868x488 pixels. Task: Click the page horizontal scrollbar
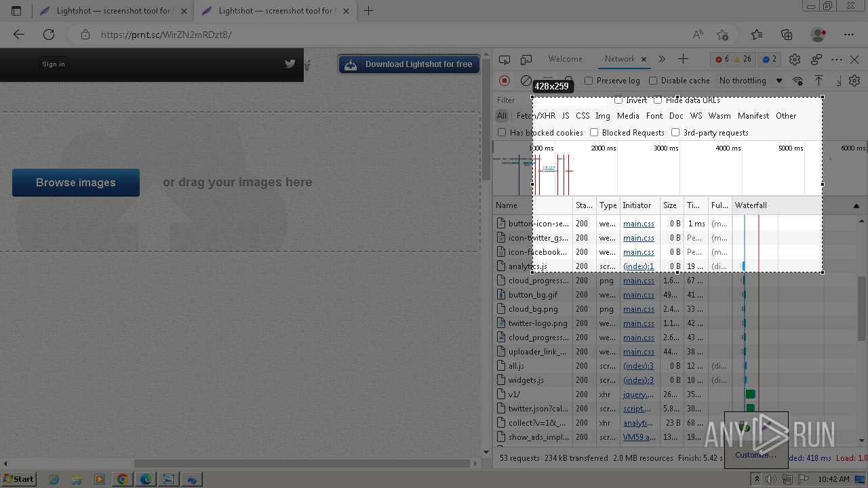(302, 464)
